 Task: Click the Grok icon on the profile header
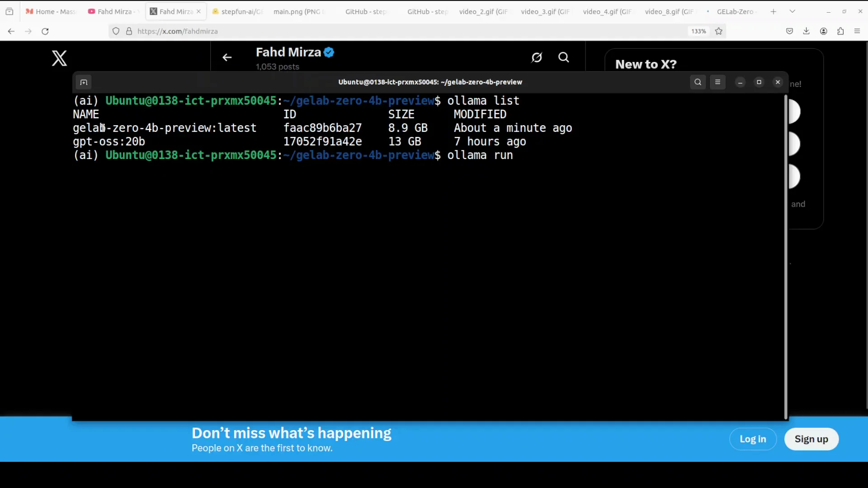click(x=537, y=57)
